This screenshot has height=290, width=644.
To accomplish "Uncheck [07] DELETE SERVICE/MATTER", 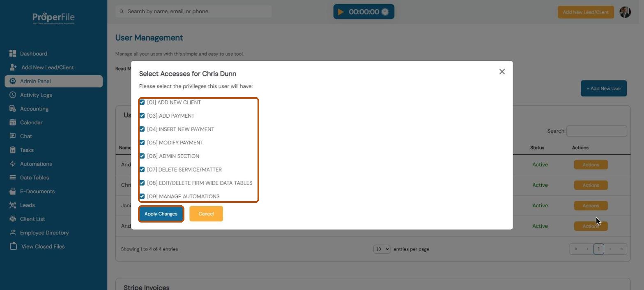I will pyautogui.click(x=142, y=169).
